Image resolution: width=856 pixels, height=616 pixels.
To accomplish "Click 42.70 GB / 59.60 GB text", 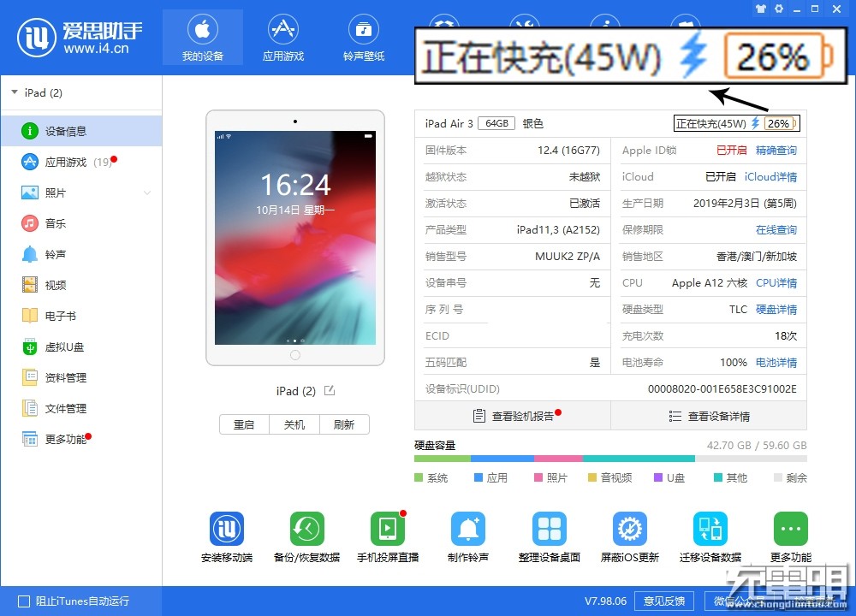I will 756,445.
